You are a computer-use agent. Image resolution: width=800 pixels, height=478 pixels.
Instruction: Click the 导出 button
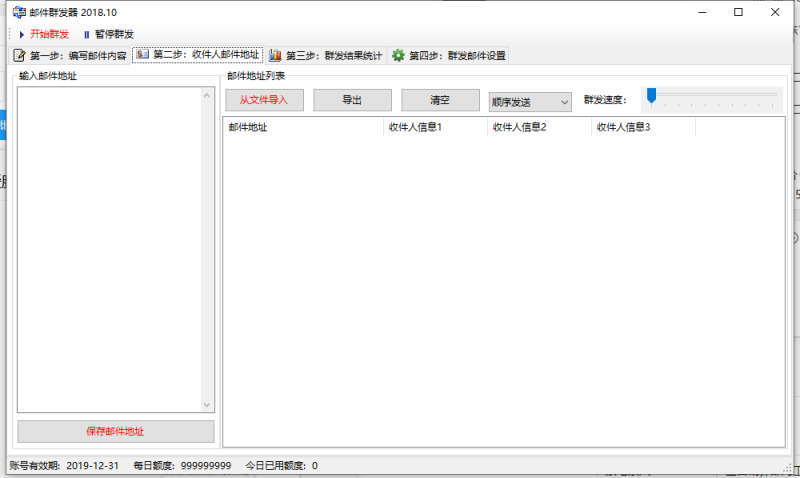[352, 101]
